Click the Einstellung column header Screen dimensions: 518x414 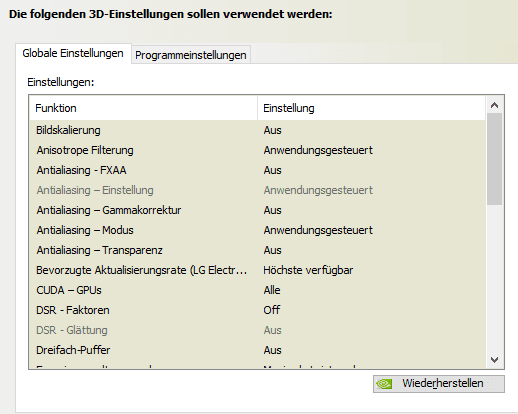[371, 108]
